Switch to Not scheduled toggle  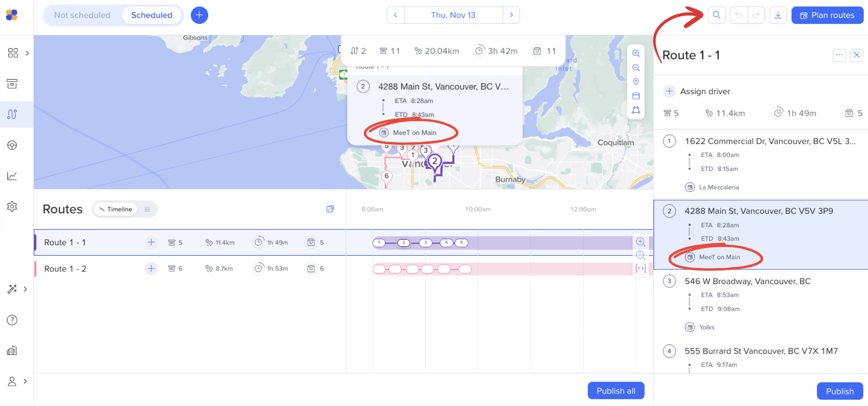pyautogui.click(x=82, y=15)
